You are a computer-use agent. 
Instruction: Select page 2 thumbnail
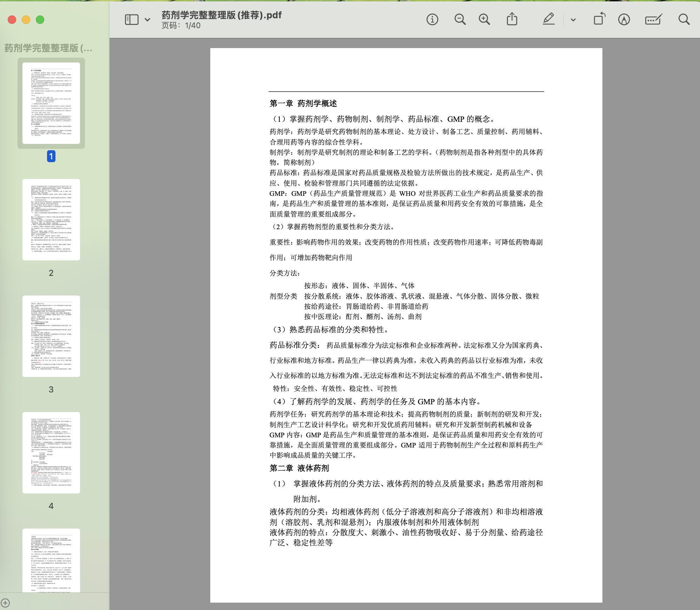tap(51, 220)
